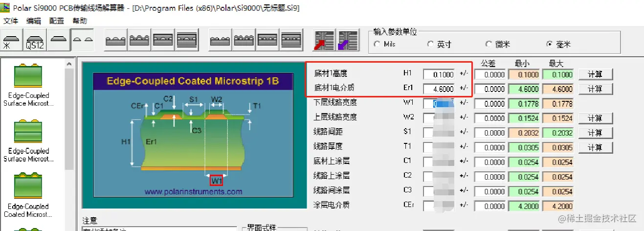644x231 pixels.
Task: Click W1 tolerance field
Action: click(490, 104)
